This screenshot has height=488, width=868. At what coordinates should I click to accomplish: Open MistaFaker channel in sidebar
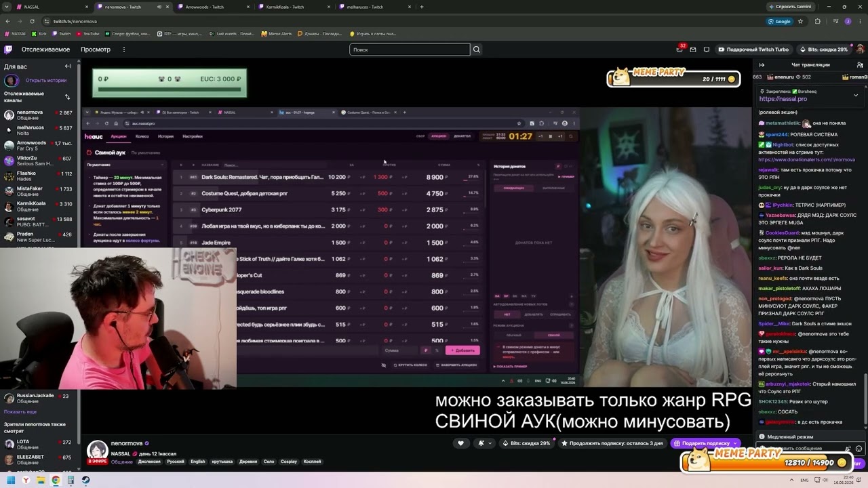point(39,191)
